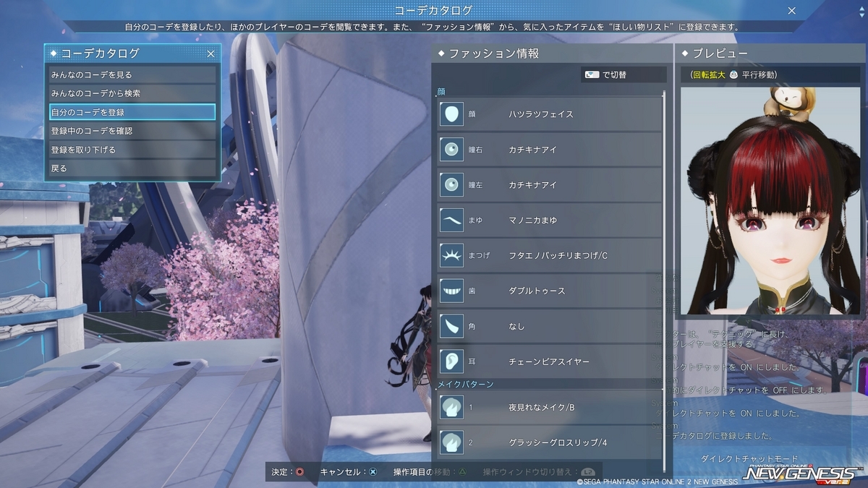Click the eyelash icon beside フタエノパッチリまつげ/C
The height and width of the screenshot is (488, 868).
click(x=451, y=255)
